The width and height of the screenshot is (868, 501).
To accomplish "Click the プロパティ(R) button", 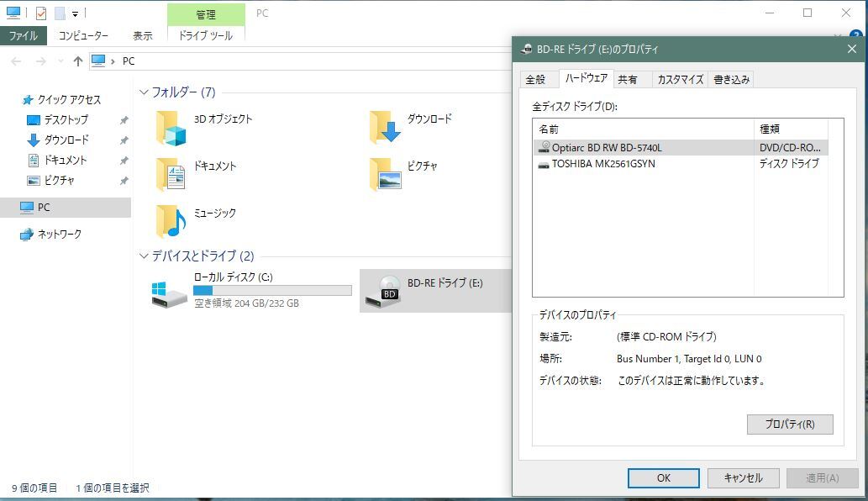I will (x=790, y=424).
